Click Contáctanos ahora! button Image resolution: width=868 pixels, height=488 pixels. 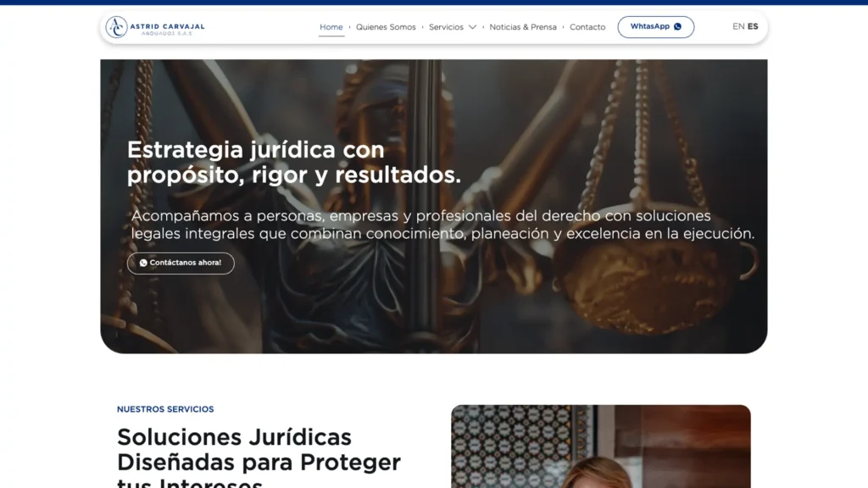pos(181,263)
